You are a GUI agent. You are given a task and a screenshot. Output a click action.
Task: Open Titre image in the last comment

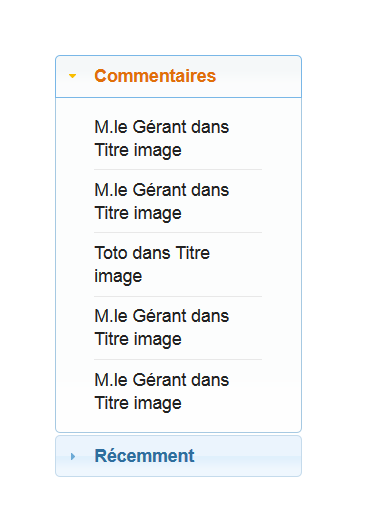coord(138,403)
